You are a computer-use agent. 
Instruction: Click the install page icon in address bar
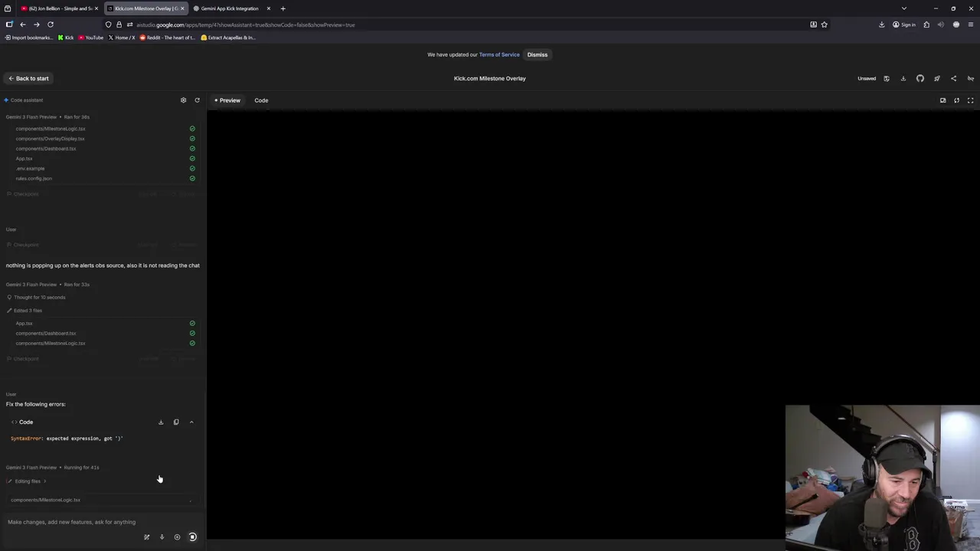coord(813,24)
